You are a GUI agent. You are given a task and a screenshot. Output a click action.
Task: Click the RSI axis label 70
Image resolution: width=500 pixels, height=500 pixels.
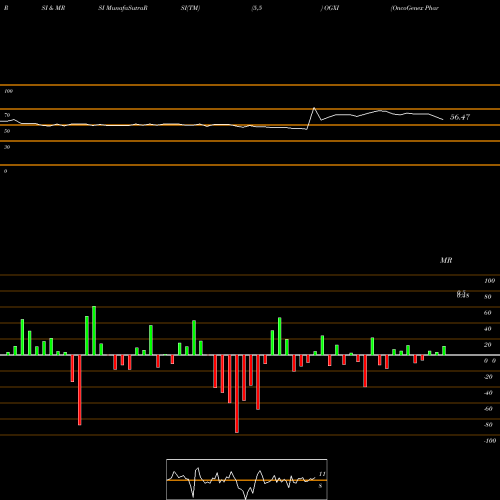click(7, 115)
